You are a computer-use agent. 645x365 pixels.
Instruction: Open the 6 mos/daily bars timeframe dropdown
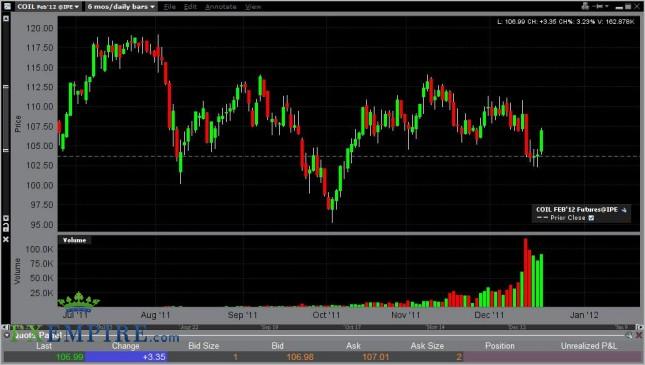pyautogui.click(x=121, y=7)
